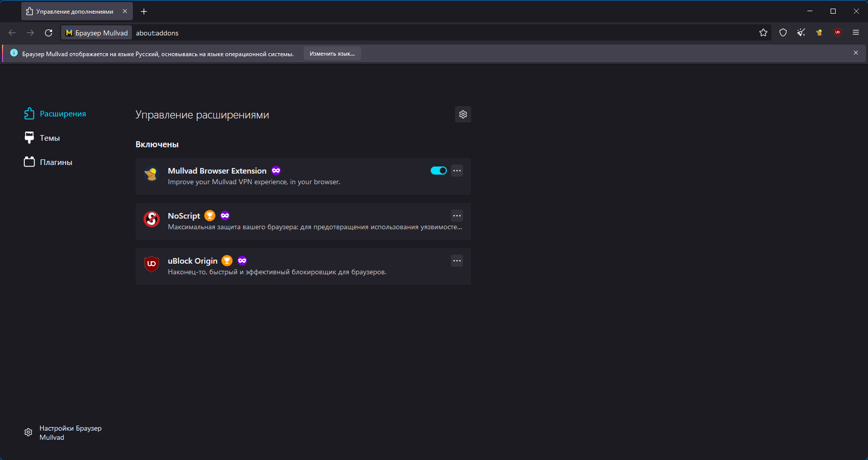This screenshot has width=868, height=460.
Task: Open the Плагины category
Action: (x=48, y=162)
